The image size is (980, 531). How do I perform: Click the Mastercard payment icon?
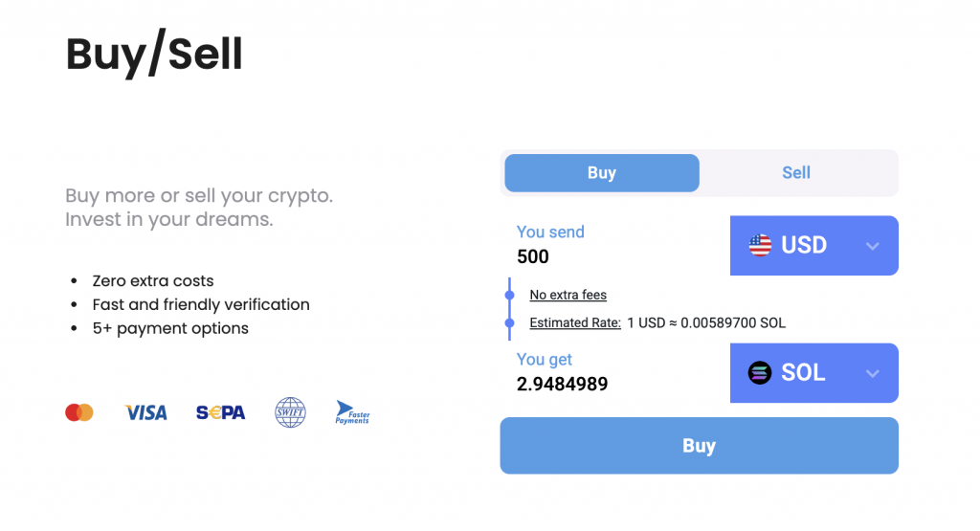(x=79, y=412)
